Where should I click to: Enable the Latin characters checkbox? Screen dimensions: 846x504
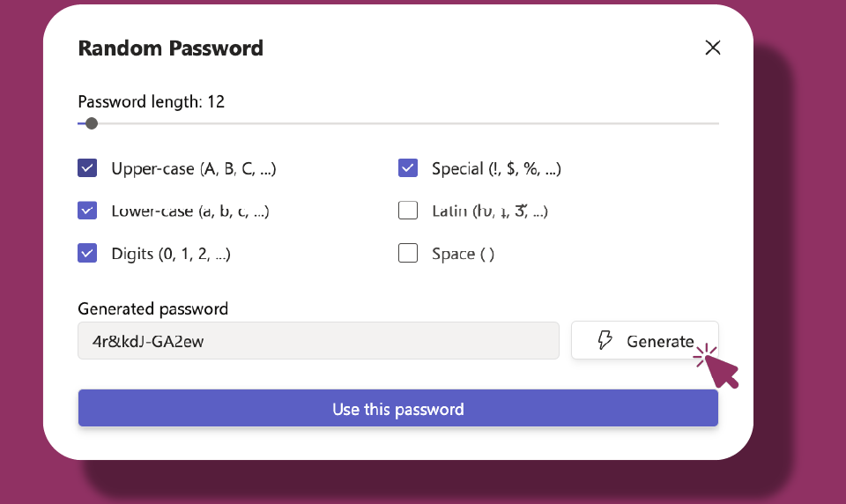pyautogui.click(x=408, y=211)
